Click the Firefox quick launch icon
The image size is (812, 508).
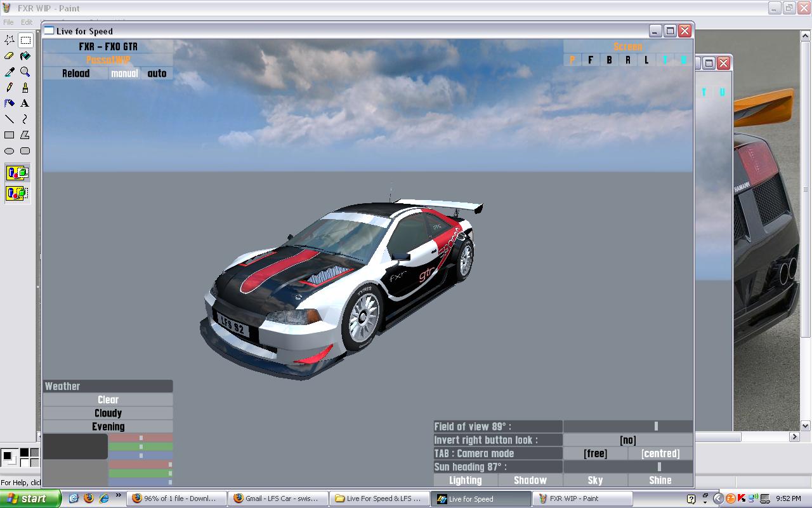point(89,498)
